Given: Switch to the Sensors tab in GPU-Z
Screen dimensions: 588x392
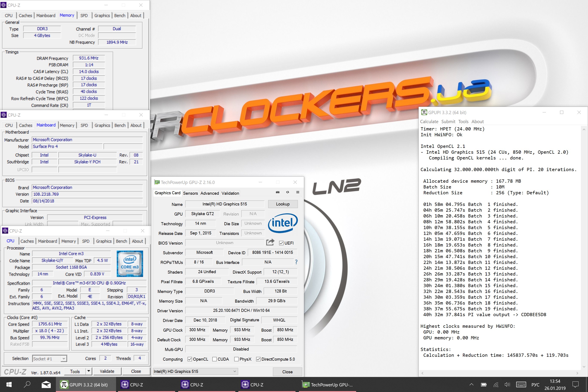Looking at the screenshot, I should 190,193.
